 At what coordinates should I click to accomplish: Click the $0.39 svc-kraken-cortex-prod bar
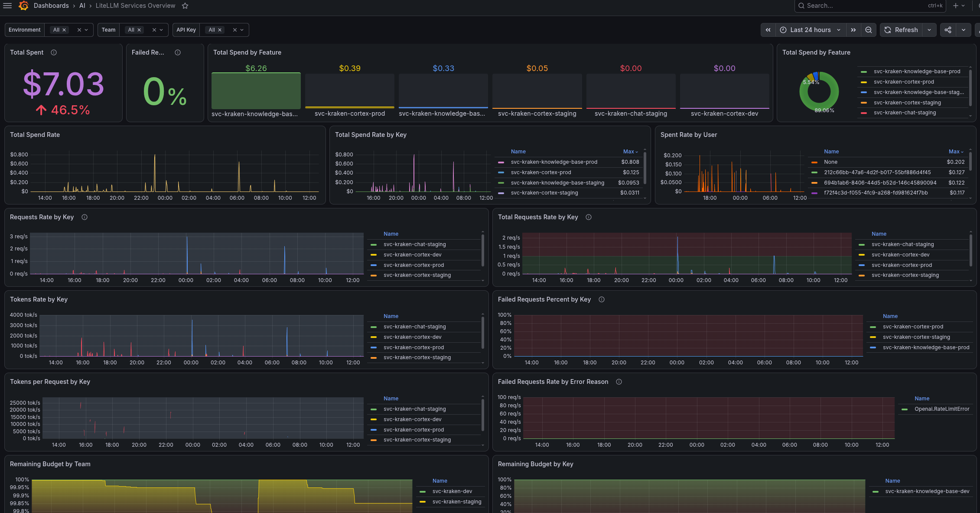[x=349, y=91]
